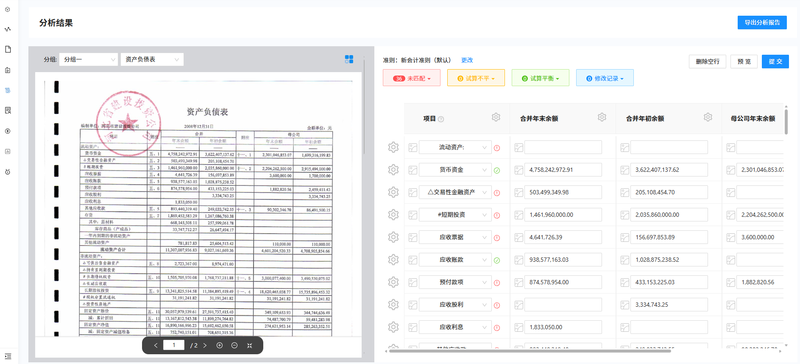
Task: Expand the sidebar using the bottom menu icon
Action: 8,355
